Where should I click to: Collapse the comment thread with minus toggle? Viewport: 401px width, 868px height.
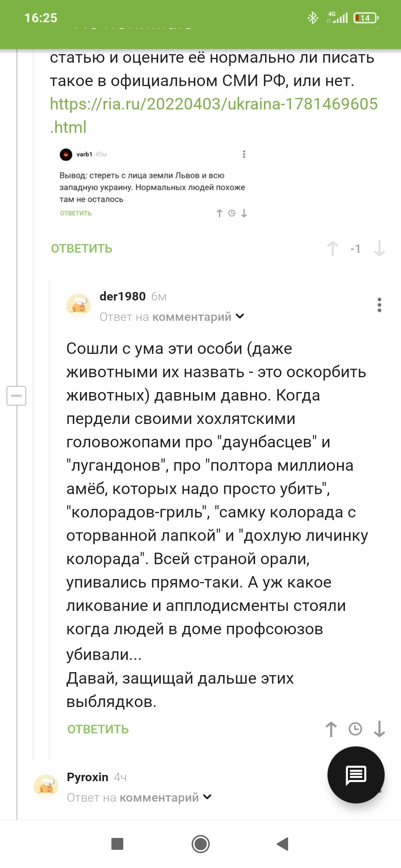16,395
